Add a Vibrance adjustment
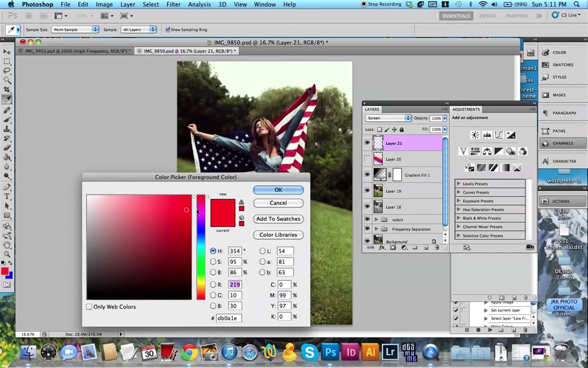This screenshot has height=368, width=588. [x=464, y=151]
